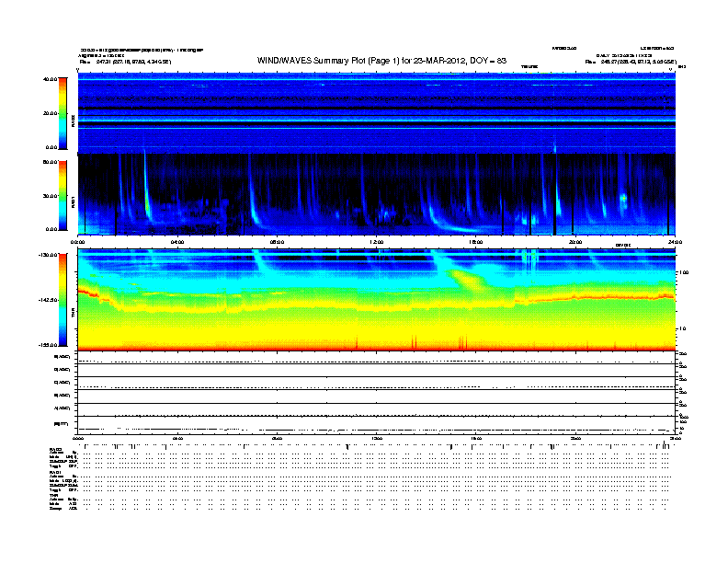The width and height of the screenshot is (728, 563).
Task: Select the -155.00 label on TNR scale
Action: 48,345
